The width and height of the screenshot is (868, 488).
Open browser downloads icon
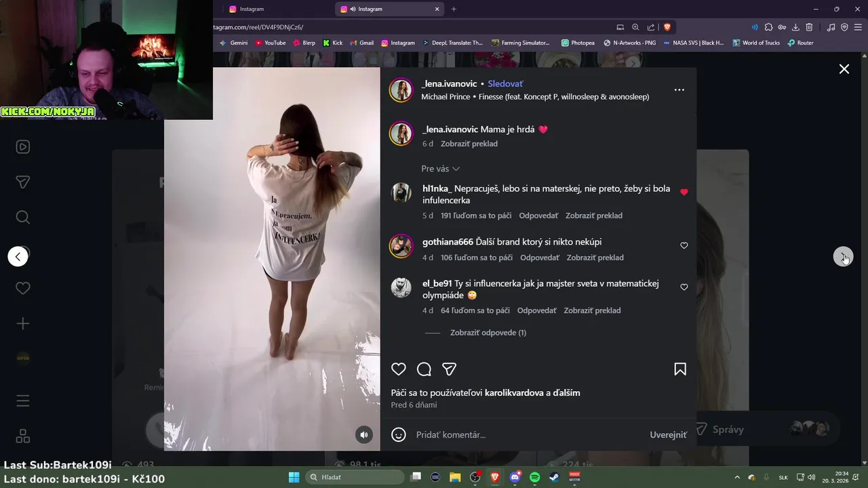[795, 27]
